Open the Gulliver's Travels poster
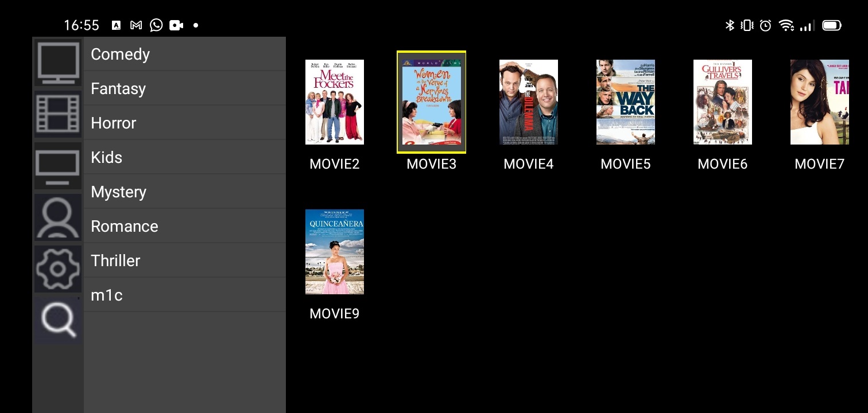This screenshot has height=413, width=868. (x=722, y=102)
